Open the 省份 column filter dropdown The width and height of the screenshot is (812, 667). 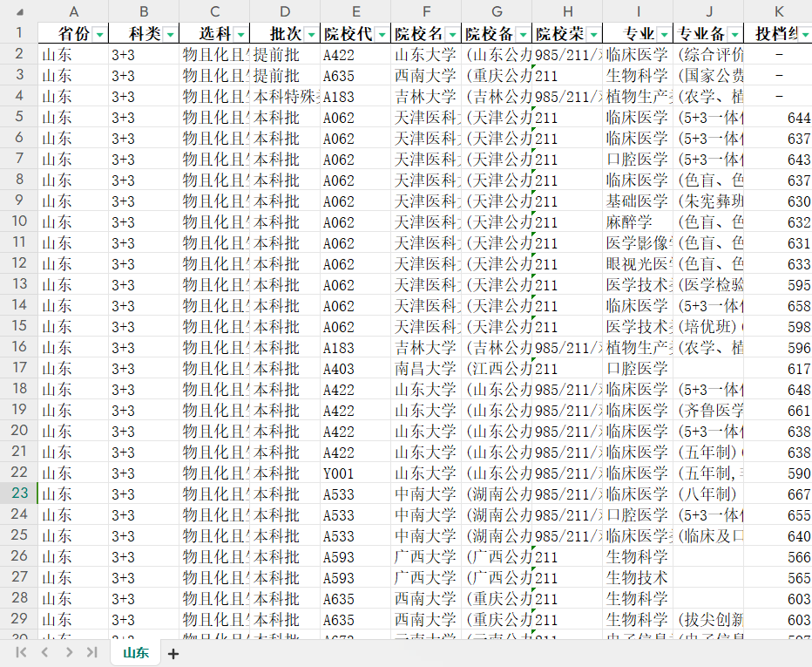[x=100, y=33]
